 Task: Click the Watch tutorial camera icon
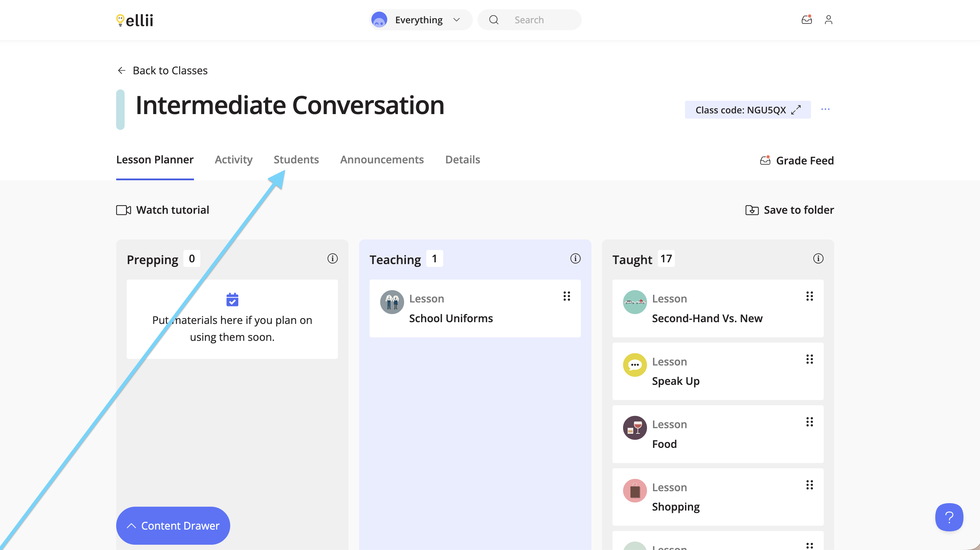pyautogui.click(x=123, y=210)
